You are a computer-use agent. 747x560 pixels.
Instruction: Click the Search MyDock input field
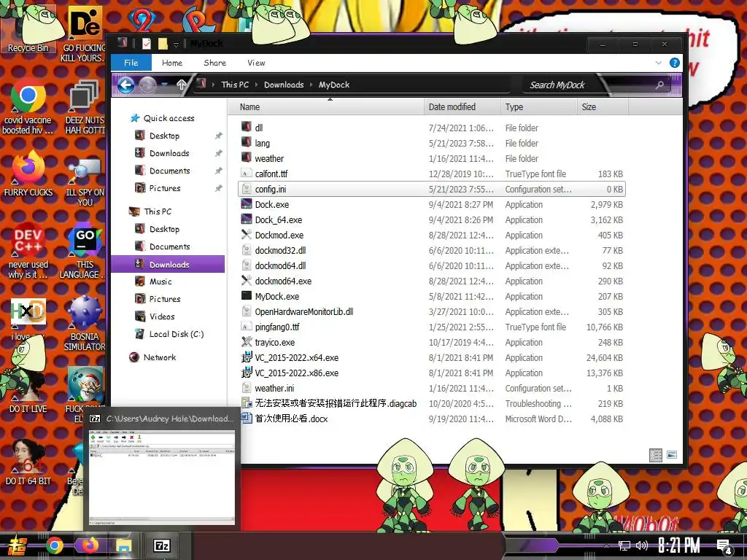pyautogui.click(x=588, y=85)
